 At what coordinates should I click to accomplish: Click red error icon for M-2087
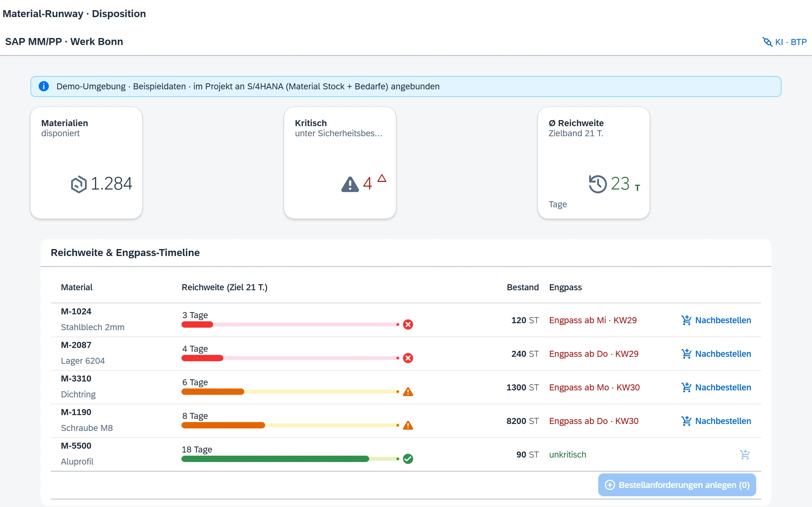coord(408,358)
